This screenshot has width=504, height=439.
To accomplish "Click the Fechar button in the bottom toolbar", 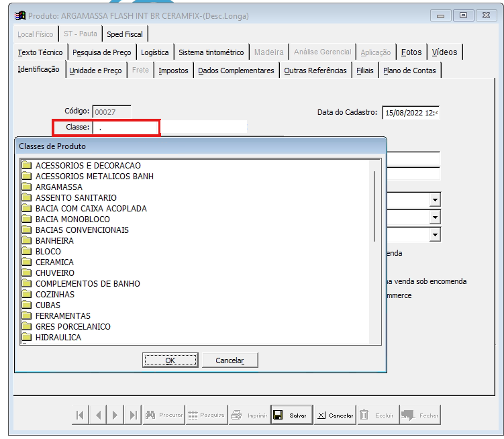I will pyautogui.click(x=420, y=416).
